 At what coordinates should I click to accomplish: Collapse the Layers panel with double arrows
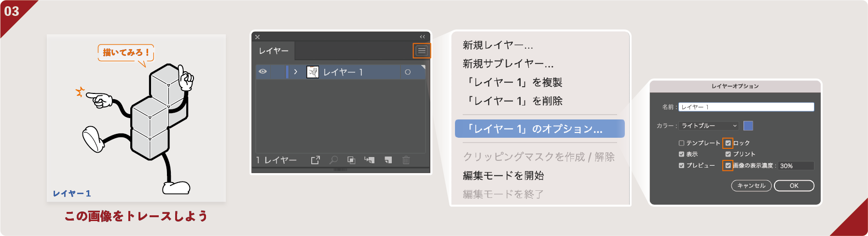pyautogui.click(x=422, y=37)
